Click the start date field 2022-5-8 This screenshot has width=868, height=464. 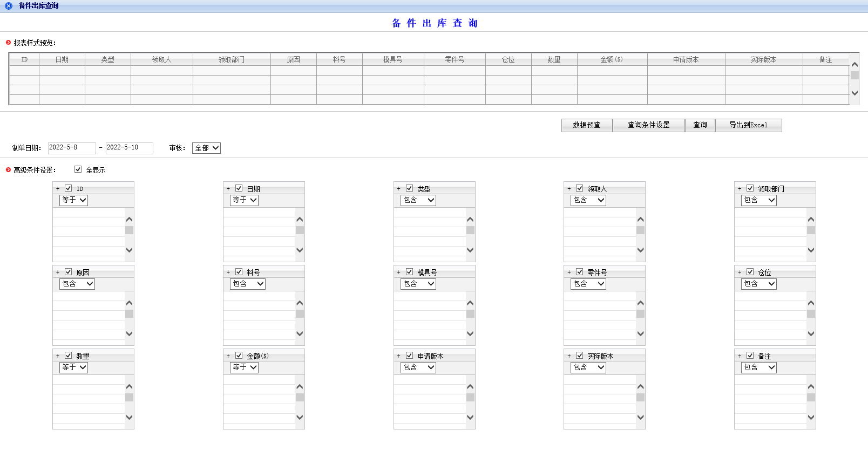pos(71,148)
